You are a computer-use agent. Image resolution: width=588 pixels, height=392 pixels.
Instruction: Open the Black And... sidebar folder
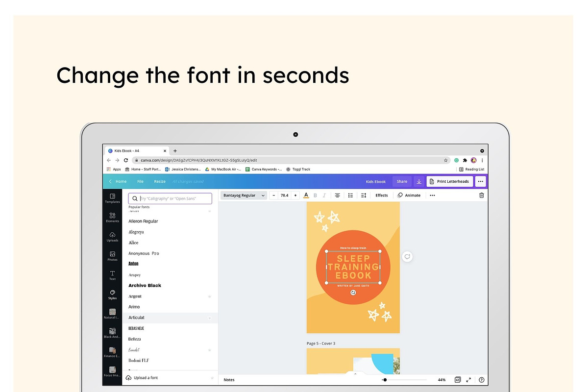112,333
